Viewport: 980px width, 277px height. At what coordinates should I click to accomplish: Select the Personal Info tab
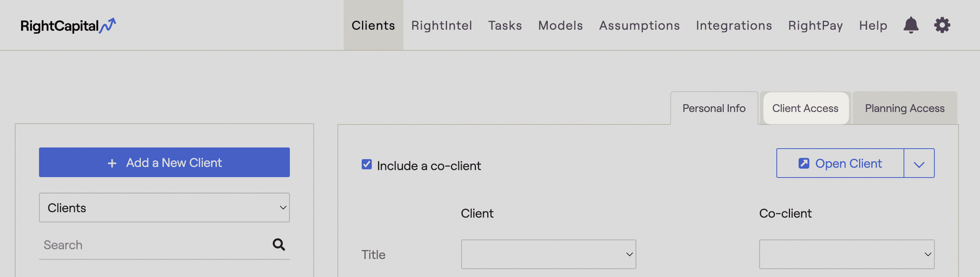click(x=714, y=108)
